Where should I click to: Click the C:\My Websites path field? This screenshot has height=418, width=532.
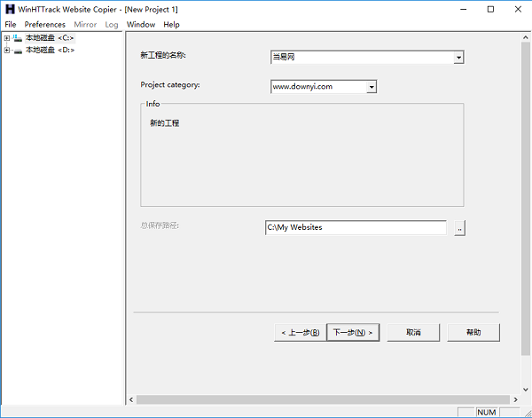click(355, 228)
